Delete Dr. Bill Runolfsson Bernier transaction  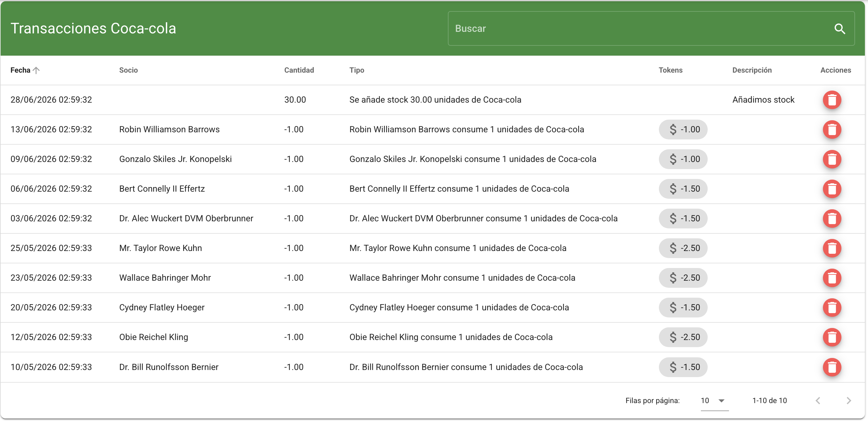(832, 367)
